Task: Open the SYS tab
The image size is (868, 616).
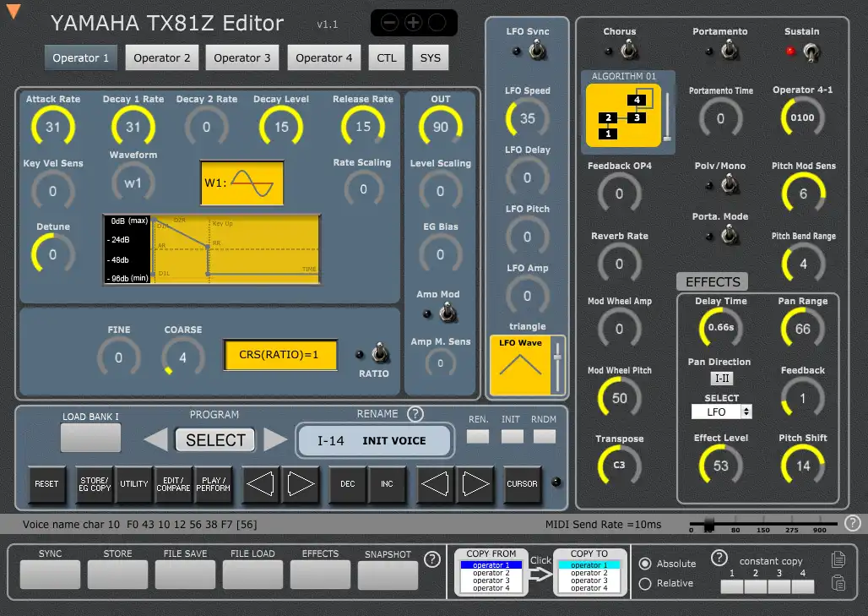Action: tap(430, 57)
